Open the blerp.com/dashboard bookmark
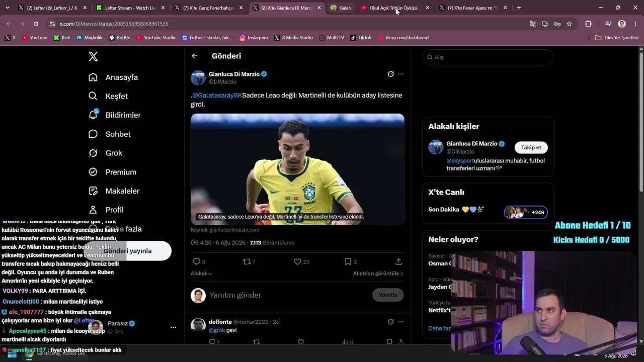This screenshot has height=362, width=644. coord(403,38)
